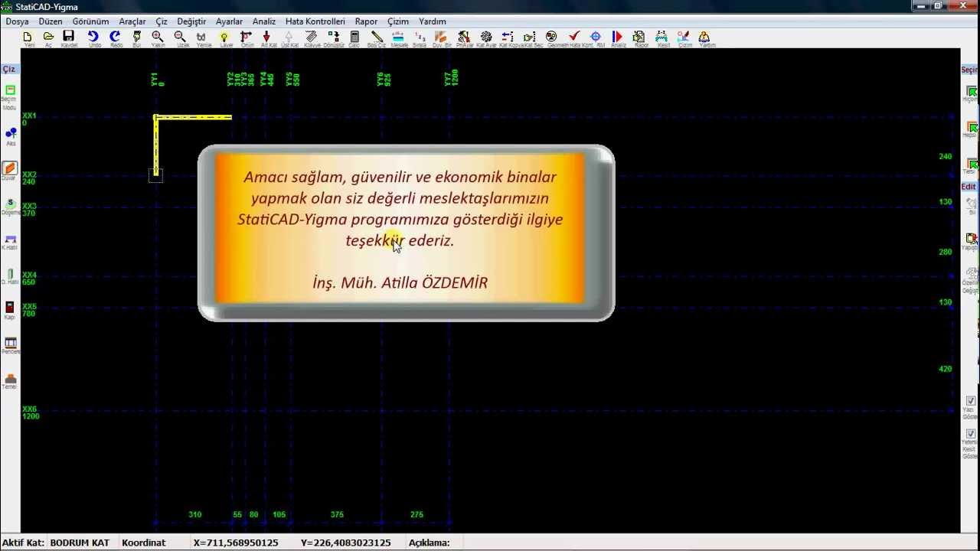Run Hata Kont. error check checkmark icon
The image size is (980, 551).
[574, 37]
